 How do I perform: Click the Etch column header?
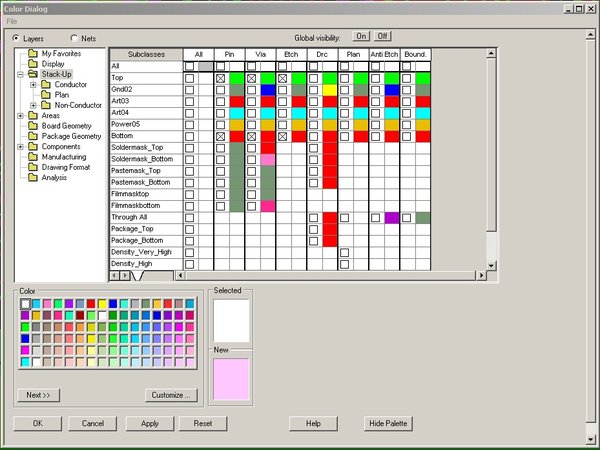coord(291,54)
